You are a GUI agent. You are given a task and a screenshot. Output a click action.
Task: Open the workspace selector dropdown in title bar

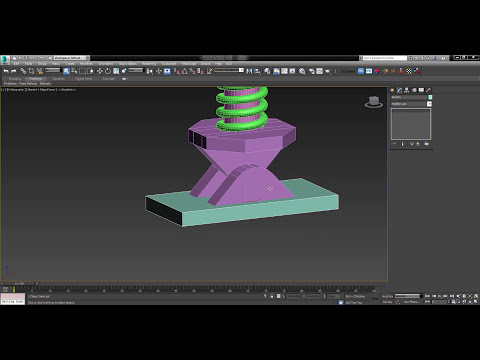(71, 58)
